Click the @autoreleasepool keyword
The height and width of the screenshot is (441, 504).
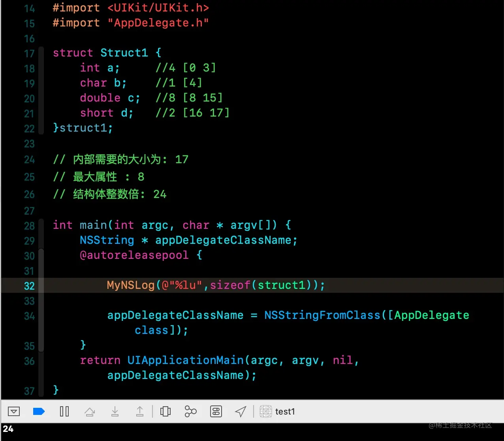pos(134,255)
